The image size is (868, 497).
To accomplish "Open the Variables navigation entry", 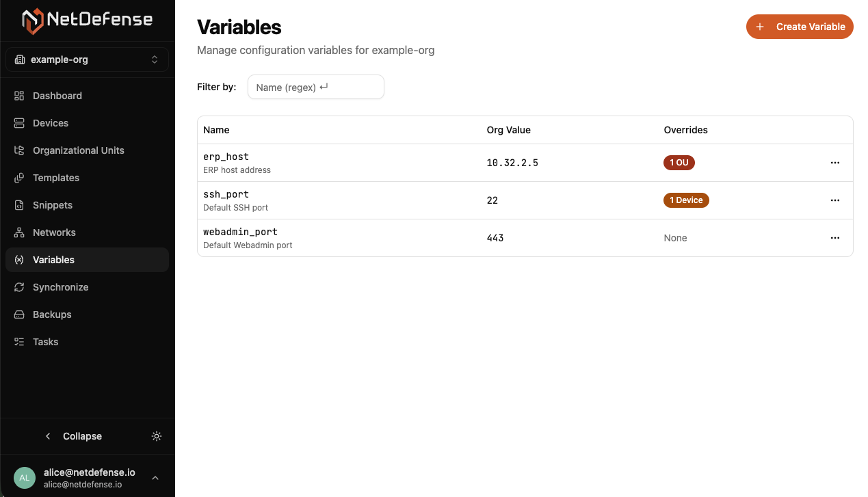I will click(x=53, y=260).
